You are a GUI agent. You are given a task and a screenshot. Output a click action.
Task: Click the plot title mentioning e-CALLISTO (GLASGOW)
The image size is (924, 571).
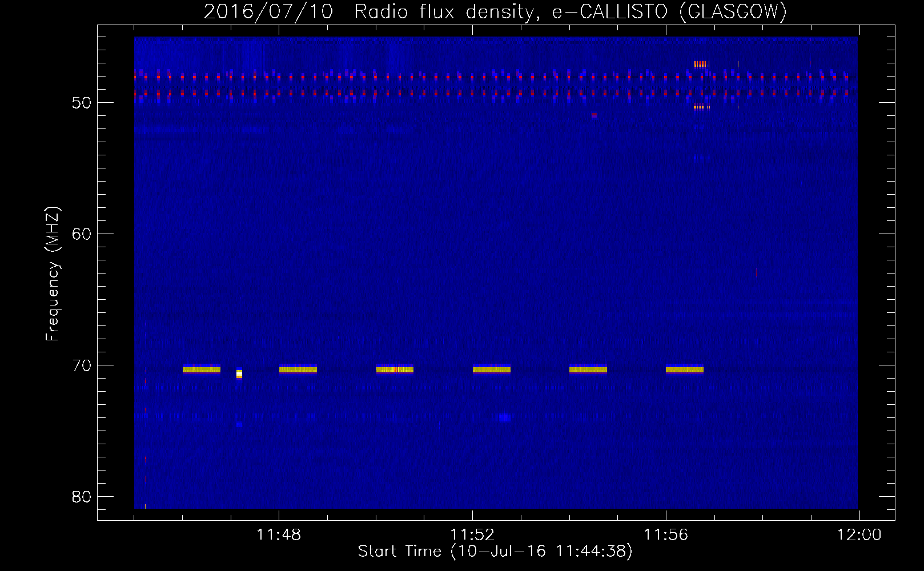pos(496,12)
